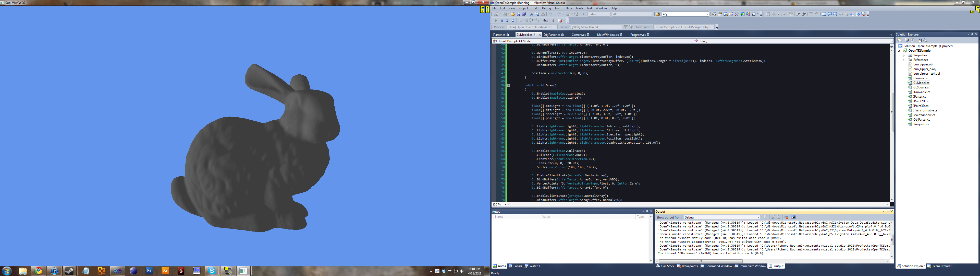Viewport: 980px width, 276px height.
Task: Expand the References node in Solution Explorer
Action: [904, 60]
